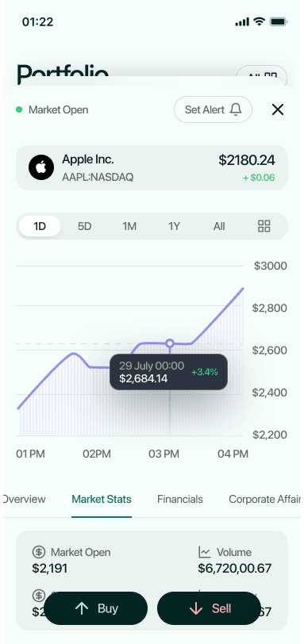Click the dollar icon next to Market Open
Image resolution: width=304 pixels, height=644 pixels.
click(x=39, y=552)
